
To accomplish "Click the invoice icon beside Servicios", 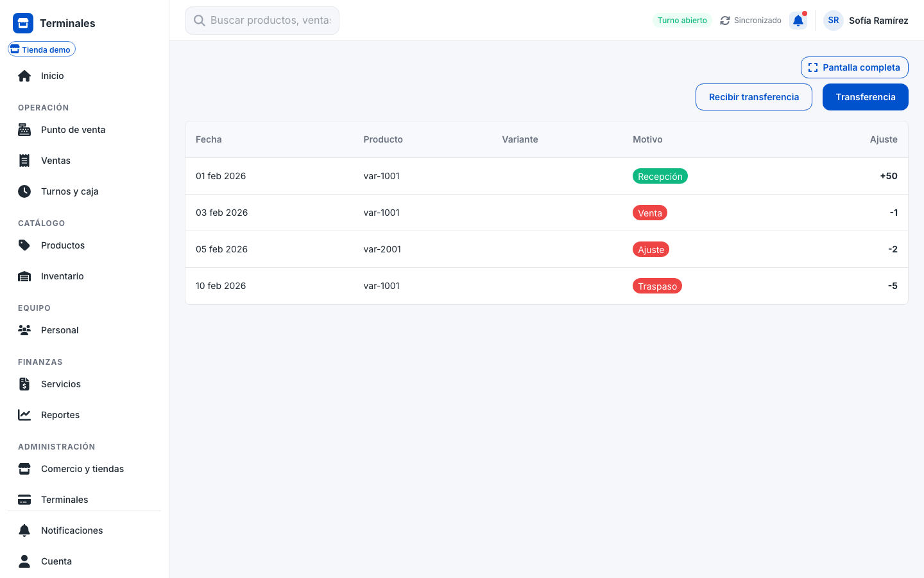I will click(x=24, y=384).
